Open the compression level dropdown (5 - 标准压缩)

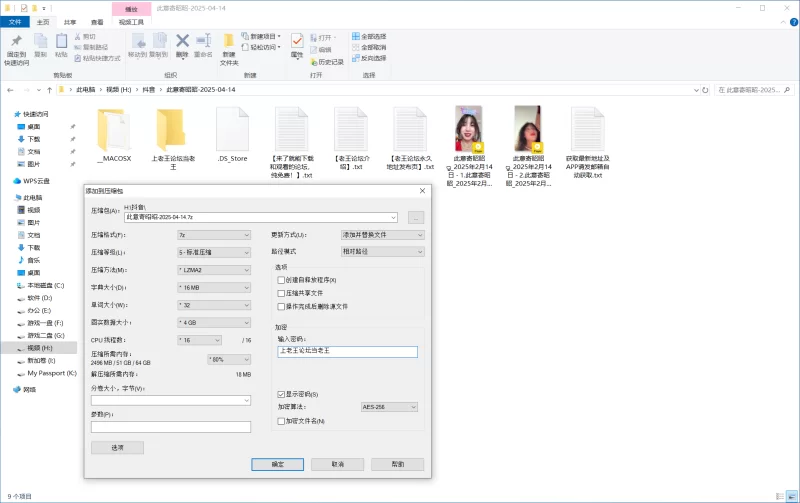pyautogui.click(x=214, y=253)
